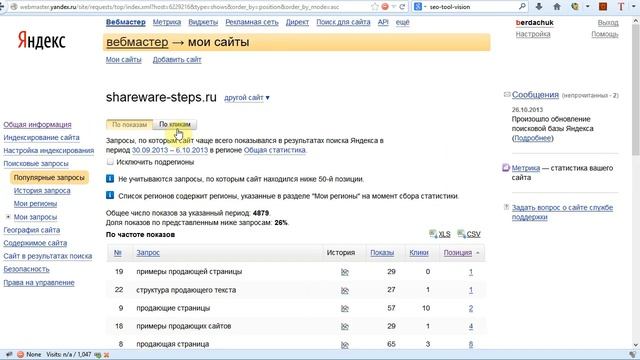Toggle 'Исключить подрегионы' checkbox
This screenshot has height=360, width=640.
click(x=110, y=162)
